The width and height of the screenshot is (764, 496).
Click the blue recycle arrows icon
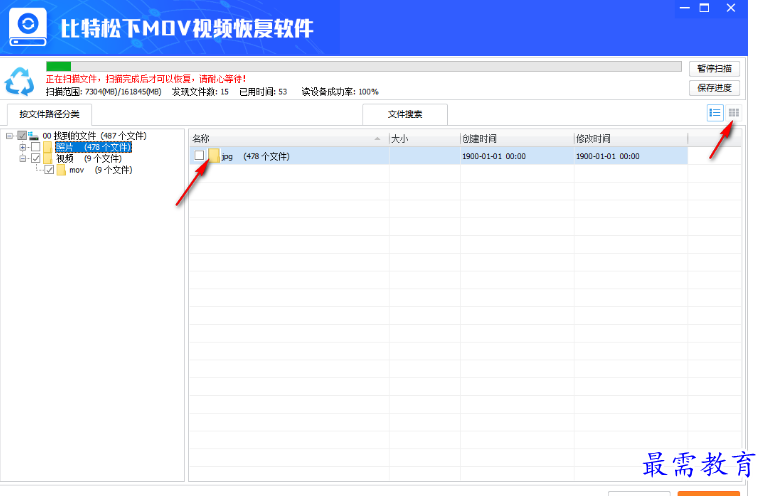point(19,81)
